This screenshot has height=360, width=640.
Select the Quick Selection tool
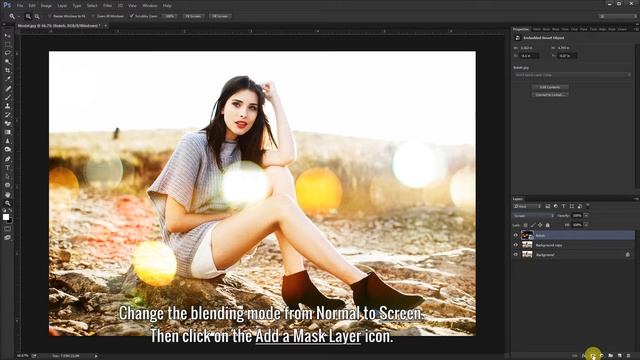click(7, 62)
